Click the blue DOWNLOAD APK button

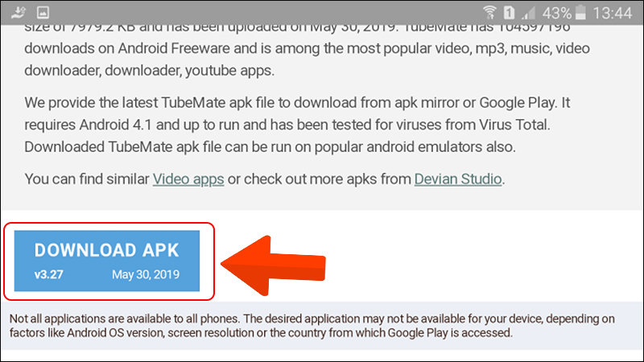coord(107,261)
